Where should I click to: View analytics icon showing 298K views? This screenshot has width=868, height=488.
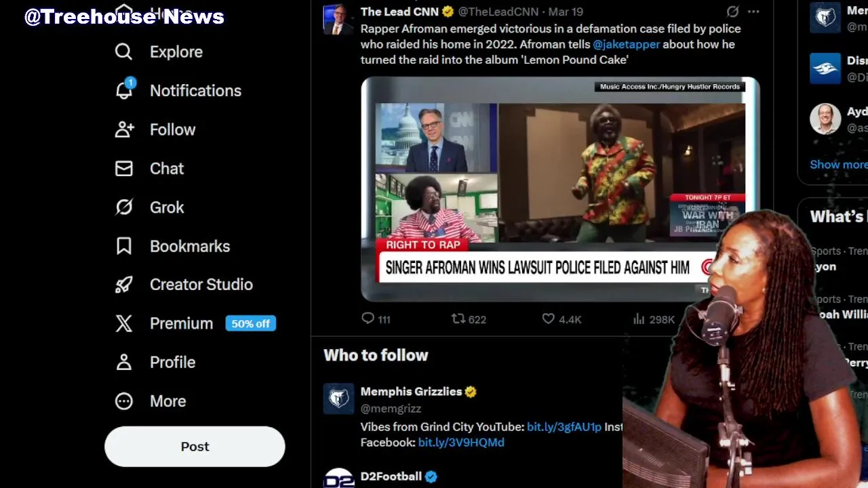tap(638, 319)
